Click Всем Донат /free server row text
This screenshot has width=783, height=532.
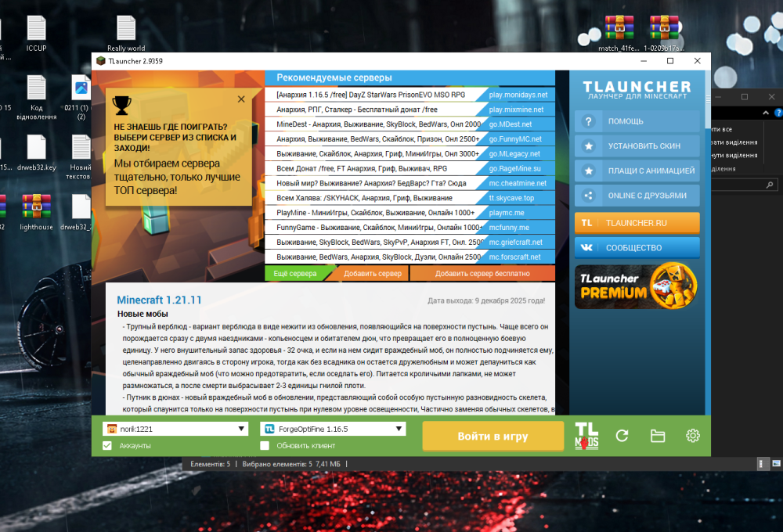point(362,169)
